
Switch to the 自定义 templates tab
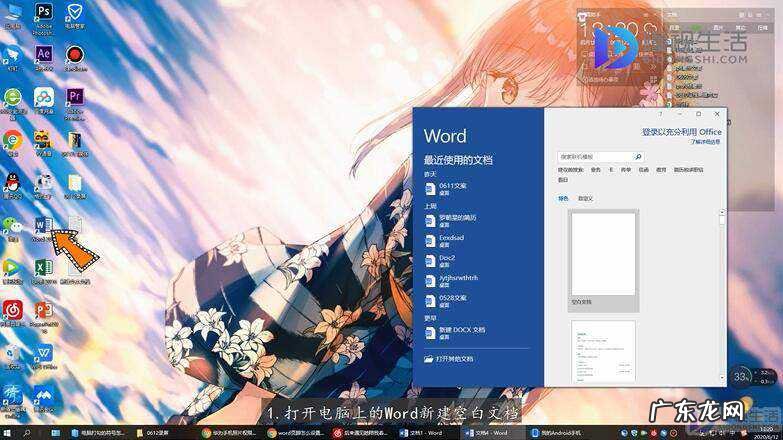585,198
